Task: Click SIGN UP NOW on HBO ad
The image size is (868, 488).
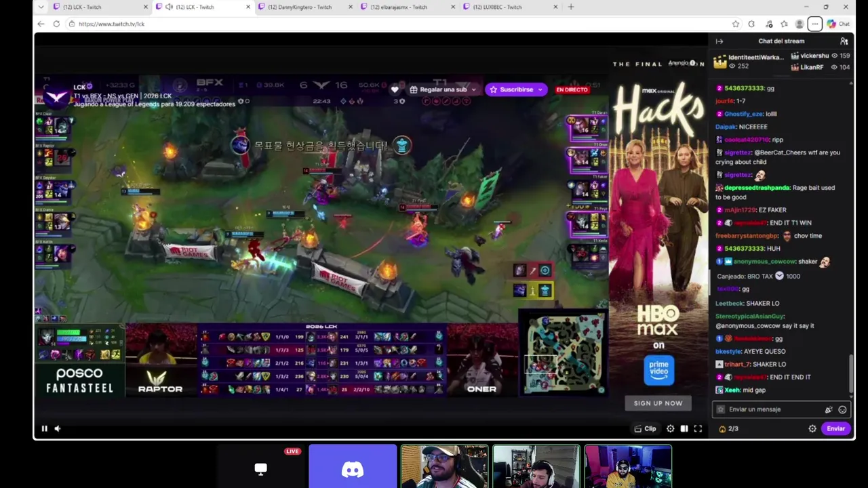Action: 658,403
